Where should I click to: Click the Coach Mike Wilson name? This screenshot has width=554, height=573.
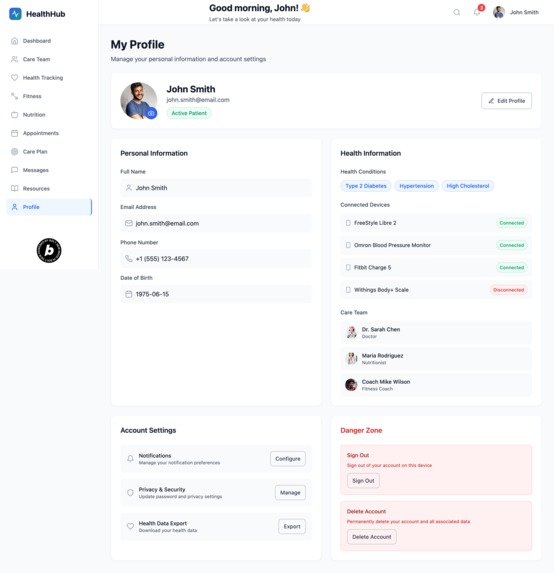pos(386,382)
